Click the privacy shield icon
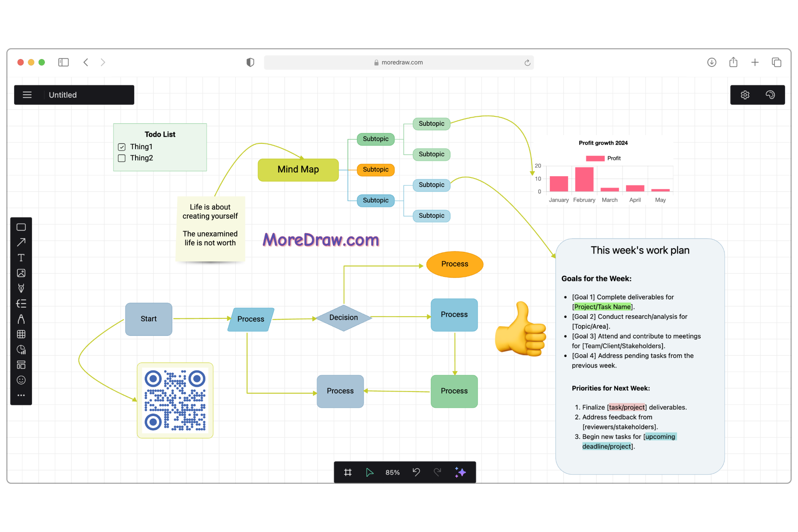The height and width of the screenshot is (532, 798). 250,62
